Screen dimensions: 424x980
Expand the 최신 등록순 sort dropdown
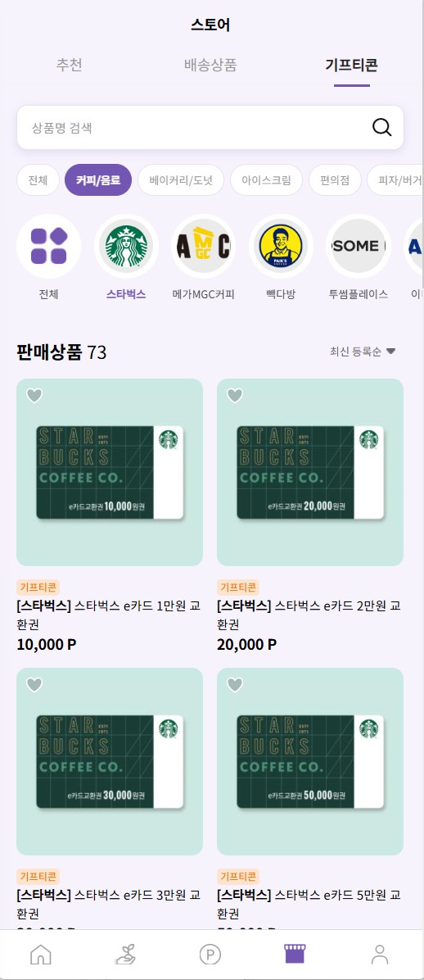pos(363,352)
